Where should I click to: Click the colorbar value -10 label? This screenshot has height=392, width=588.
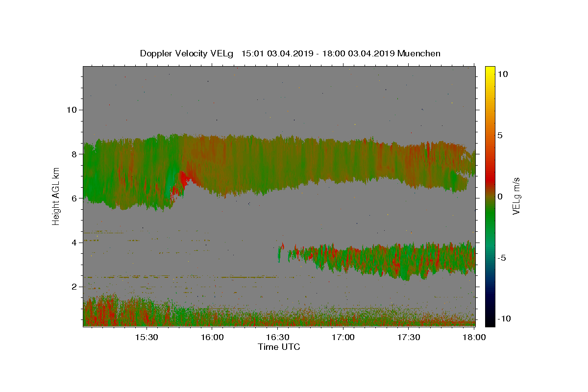coord(504,318)
